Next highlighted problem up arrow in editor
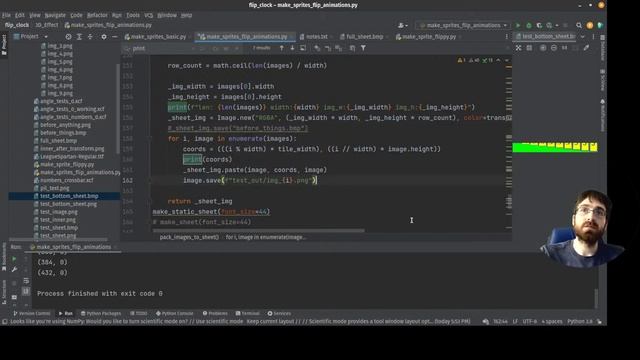This screenshot has height=360, width=640. tap(498, 60)
